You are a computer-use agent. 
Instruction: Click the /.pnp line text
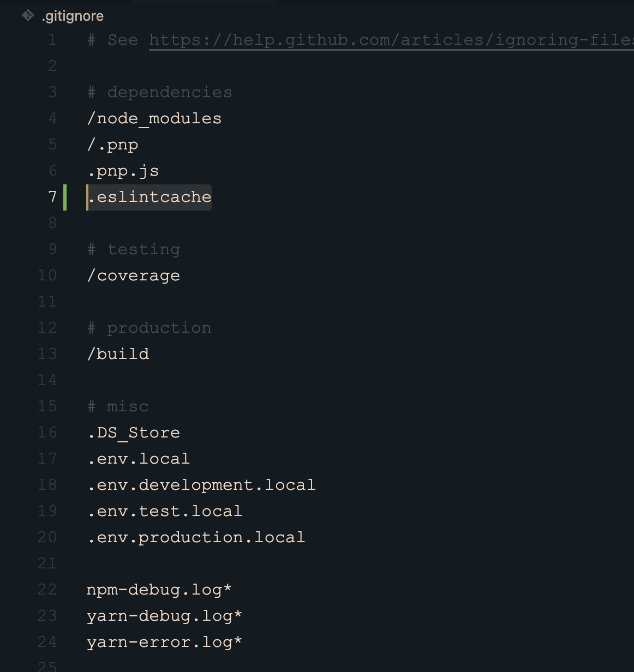pyautogui.click(x=113, y=145)
